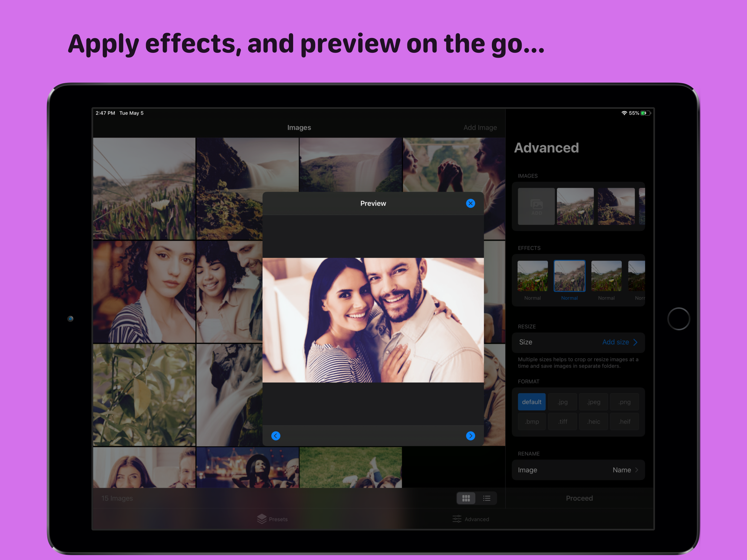
Task: Go to previous preview image
Action: pyautogui.click(x=276, y=436)
